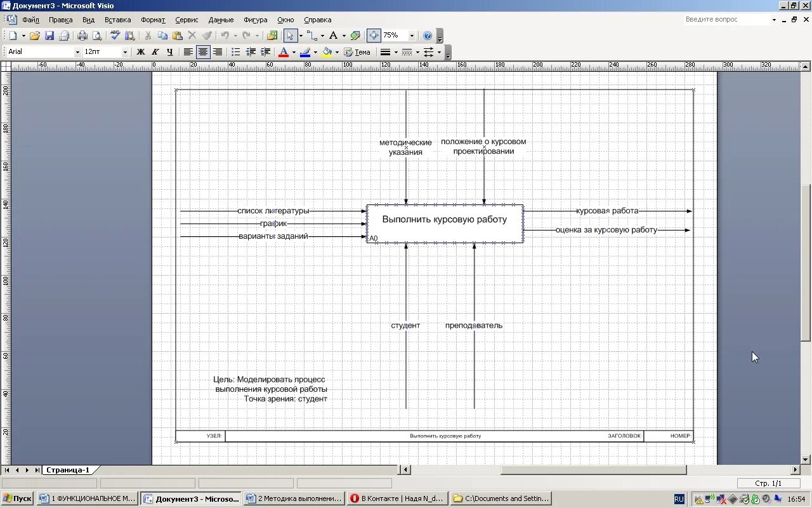812x508 pixels.
Task: Open the Фигура menu
Action: (256, 20)
